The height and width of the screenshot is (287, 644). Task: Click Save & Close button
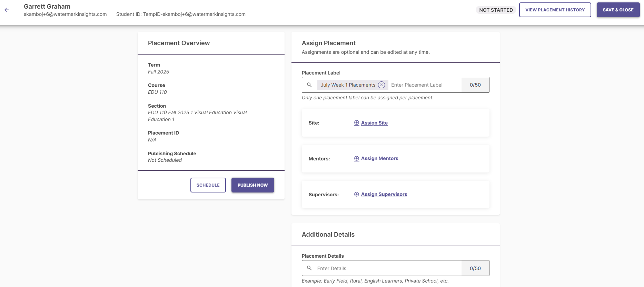[x=618, y=10]
